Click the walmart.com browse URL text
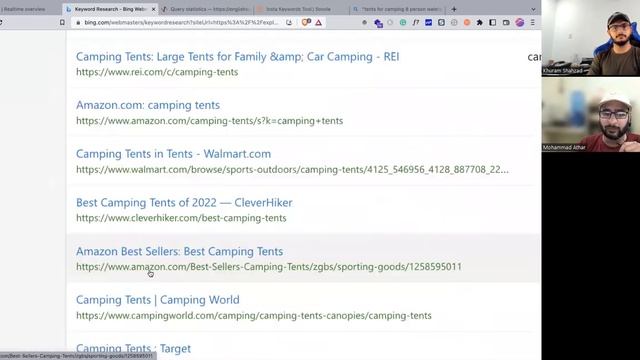640x360 pixels. click(292, 169)
